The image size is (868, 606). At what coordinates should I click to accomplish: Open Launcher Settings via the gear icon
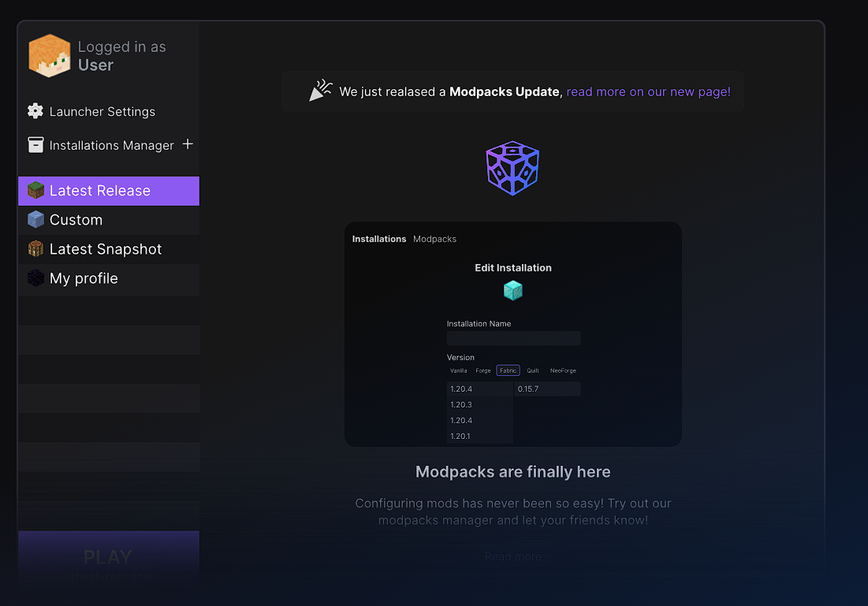35,111
